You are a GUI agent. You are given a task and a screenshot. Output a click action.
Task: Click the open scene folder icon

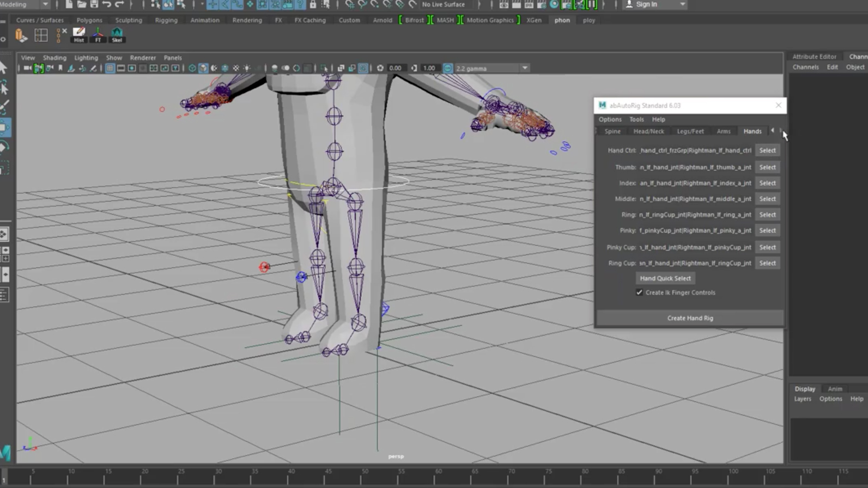pyautogui.click(x=81, y=4)
